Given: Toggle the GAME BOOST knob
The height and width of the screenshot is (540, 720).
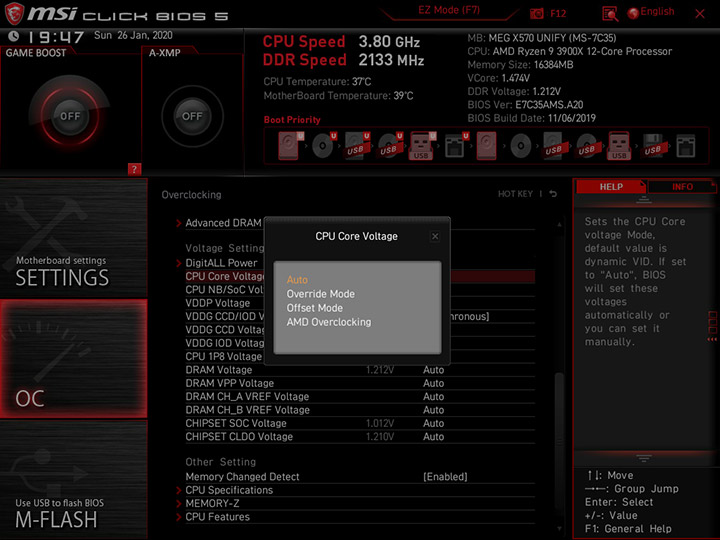Looking at the screenshot, I should (70, 116).
